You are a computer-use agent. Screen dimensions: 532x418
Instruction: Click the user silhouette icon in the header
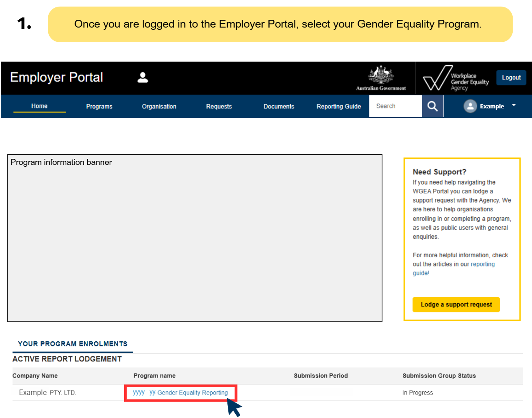(x=142, y=78)
